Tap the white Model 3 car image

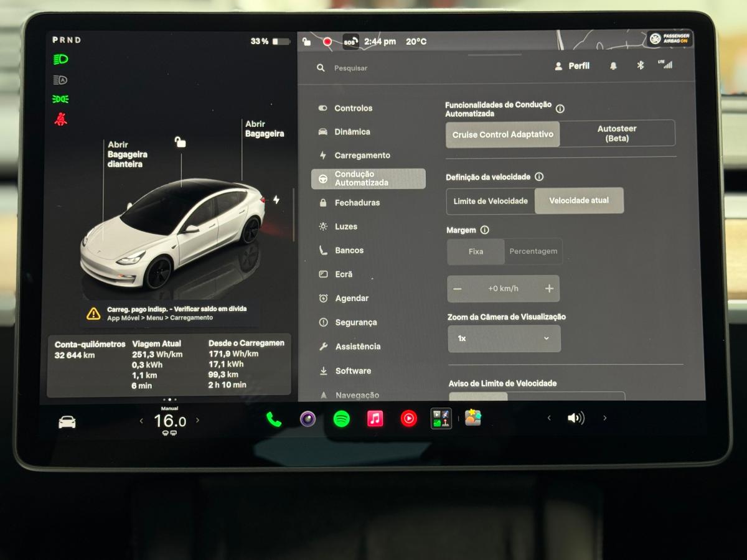[x=173, y=235]
